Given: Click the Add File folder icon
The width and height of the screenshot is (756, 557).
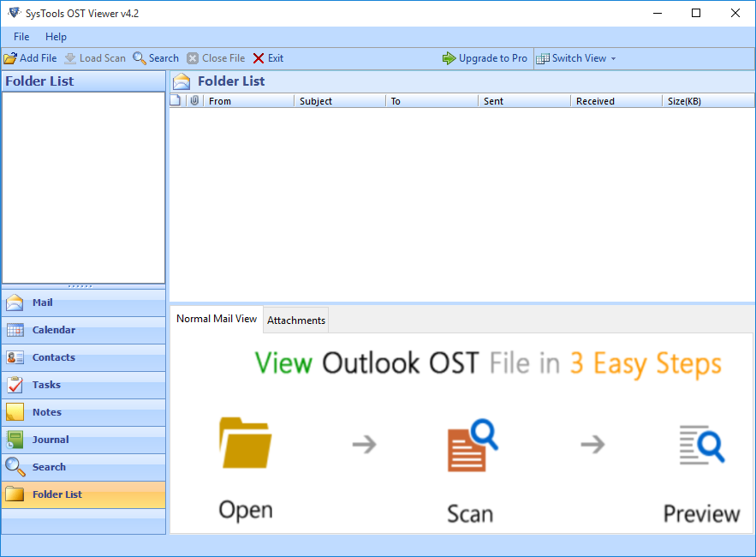Looking at the screenshot, I should [10, 58].
